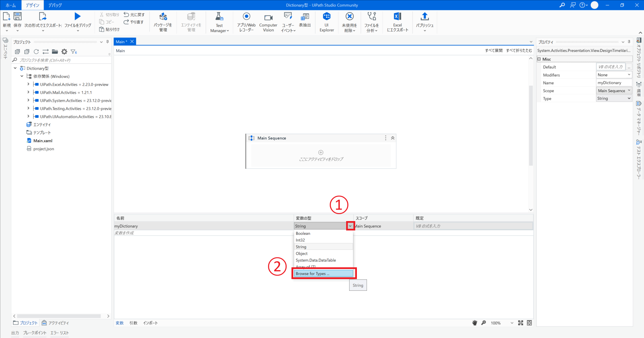Click Undo (元に戻す)
Screen dimensions: 644x338
[x=134, y=15]
